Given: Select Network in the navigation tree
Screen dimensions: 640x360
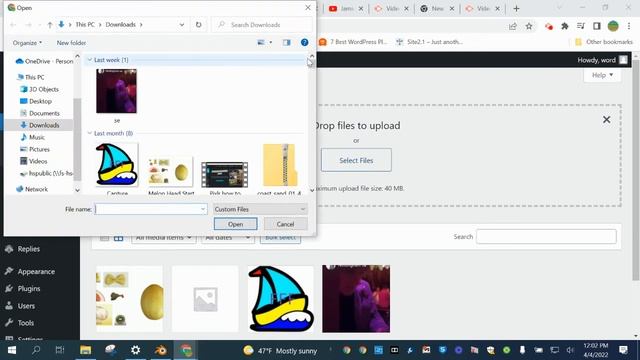Looking at the screenshot, I should point(36,189).
